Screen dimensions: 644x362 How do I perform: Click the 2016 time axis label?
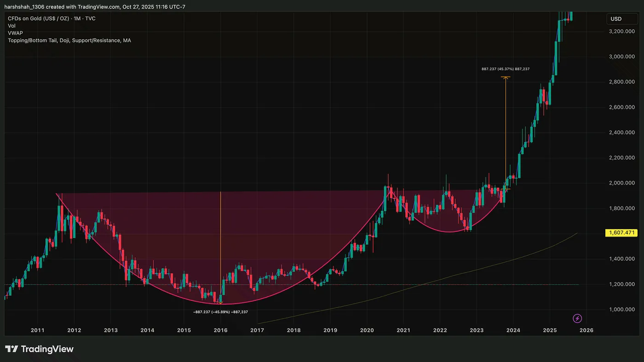tap(220, 330)
